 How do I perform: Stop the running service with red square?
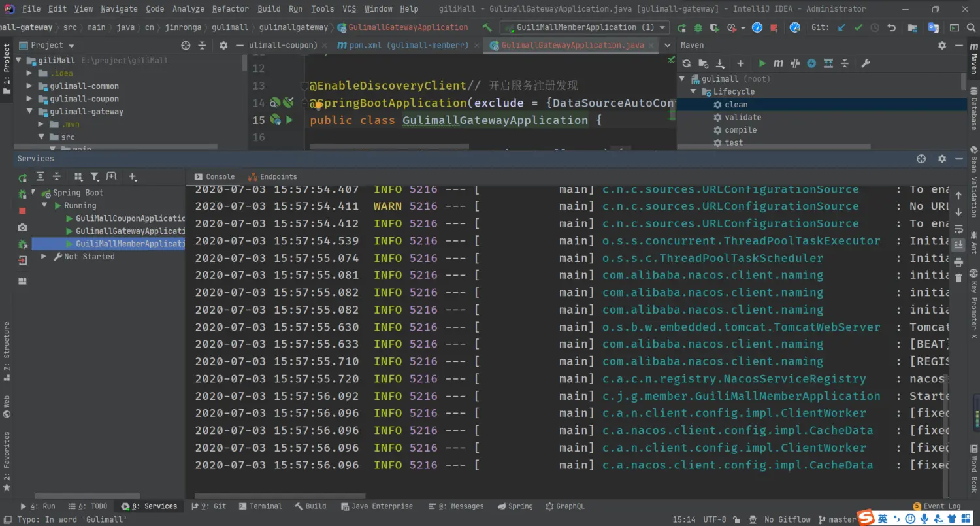pos(22,210)
